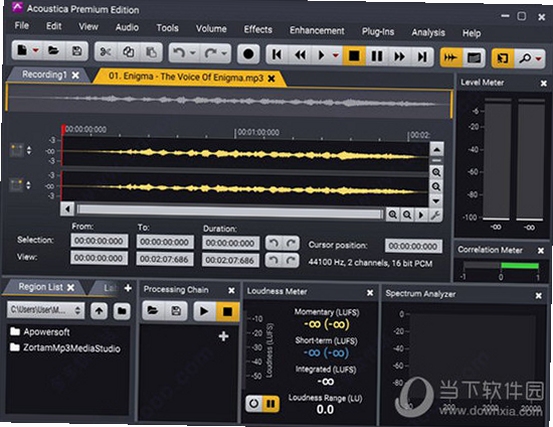Screen dimensions: 553x427
Task: Click the Fast forward button
Action: [399, 56]
